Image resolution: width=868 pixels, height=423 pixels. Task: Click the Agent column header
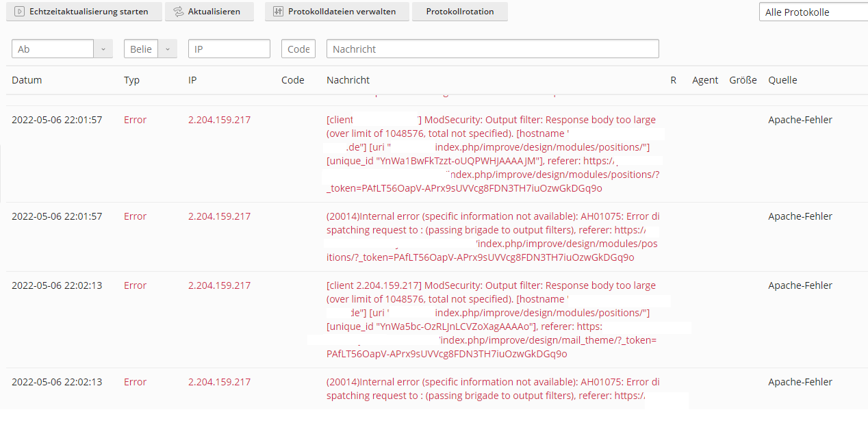point(705,80)
